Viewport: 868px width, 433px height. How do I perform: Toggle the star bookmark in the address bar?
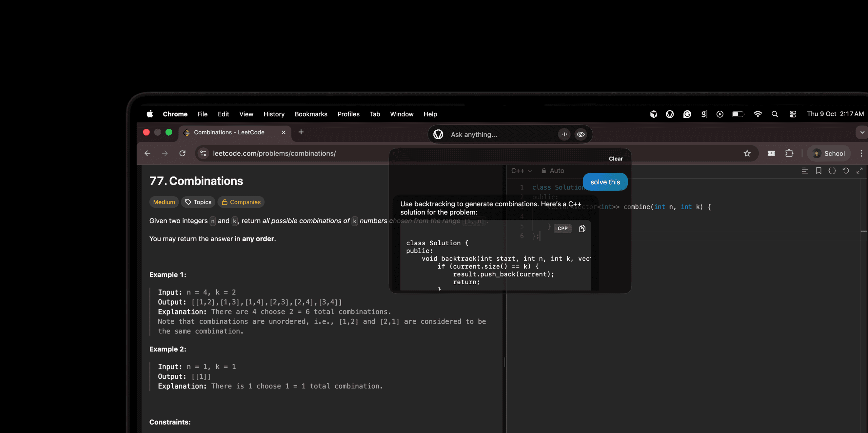point(747,153)
